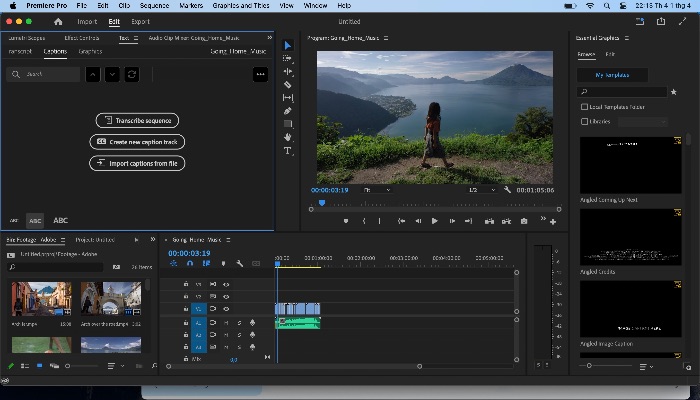Viewport: 700px width, 400px height.
Task: Open the Home screen icon
Action: [58, 21]
